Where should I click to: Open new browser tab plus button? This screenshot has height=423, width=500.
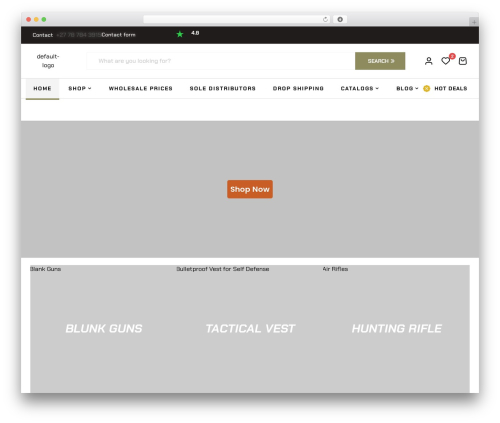[474, 22]
